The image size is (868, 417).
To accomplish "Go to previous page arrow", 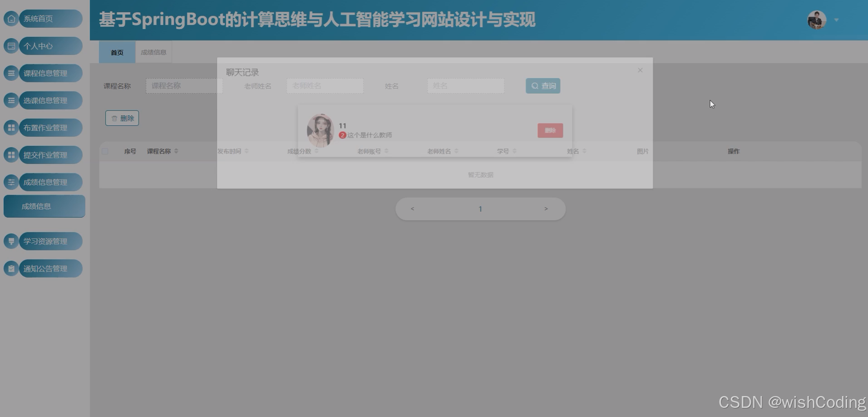I will [x=412, y=209].
